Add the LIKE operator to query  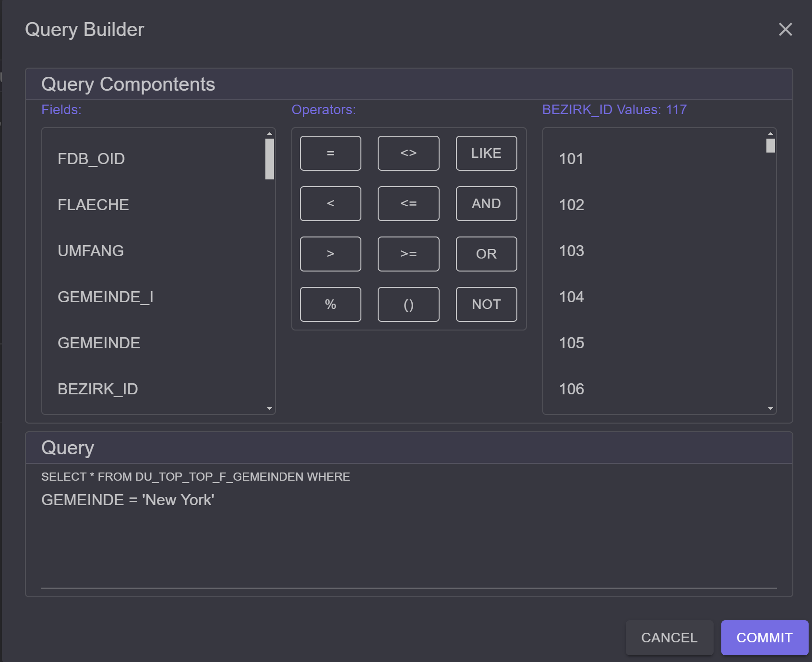tap(486, 153)
